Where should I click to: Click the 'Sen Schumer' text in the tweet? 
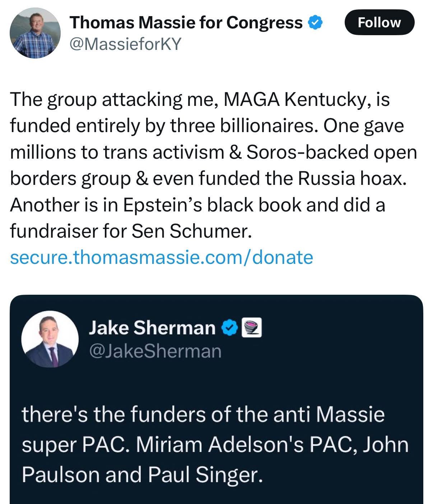[190, 231]
